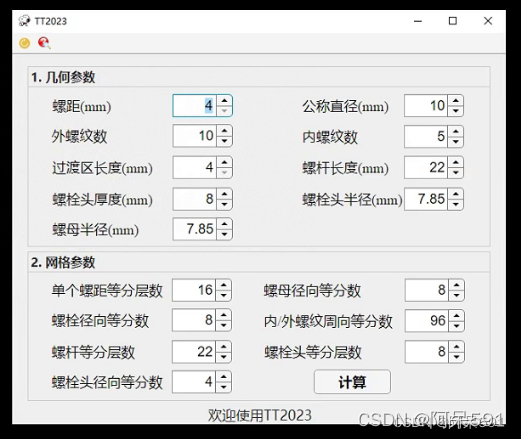This screenshot has width=521, height=439.
Task: Increase 螺栓头半径(mm) with up arrow
Action: pos(456,194)
